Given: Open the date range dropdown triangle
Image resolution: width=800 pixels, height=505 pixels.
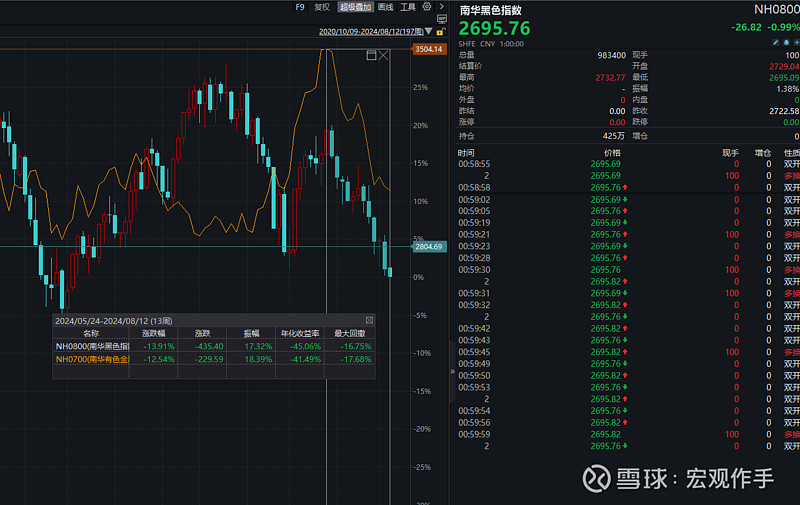Looking at the screenshot, I should point(429,32).
